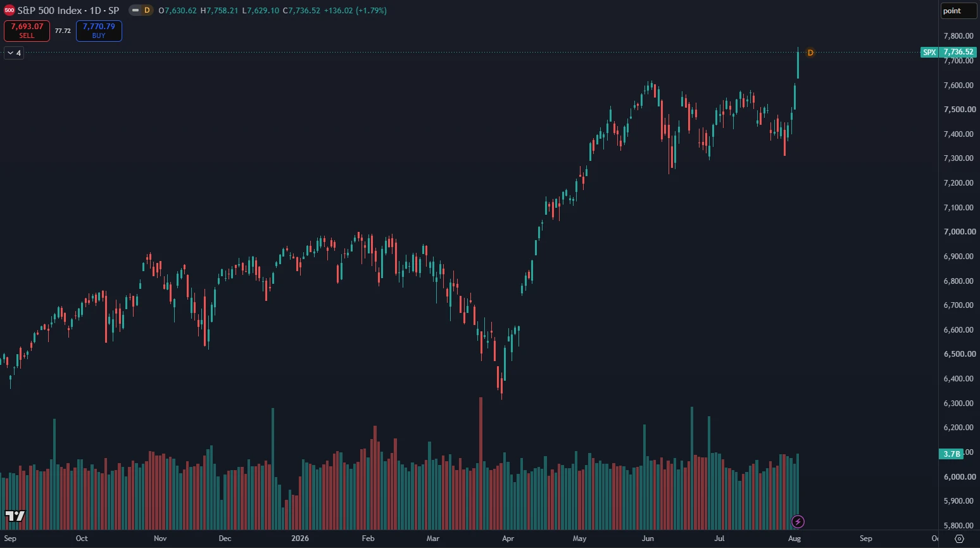
Task: Click the 7,600.00 price scale label
Action: click(x=958, y=86)
